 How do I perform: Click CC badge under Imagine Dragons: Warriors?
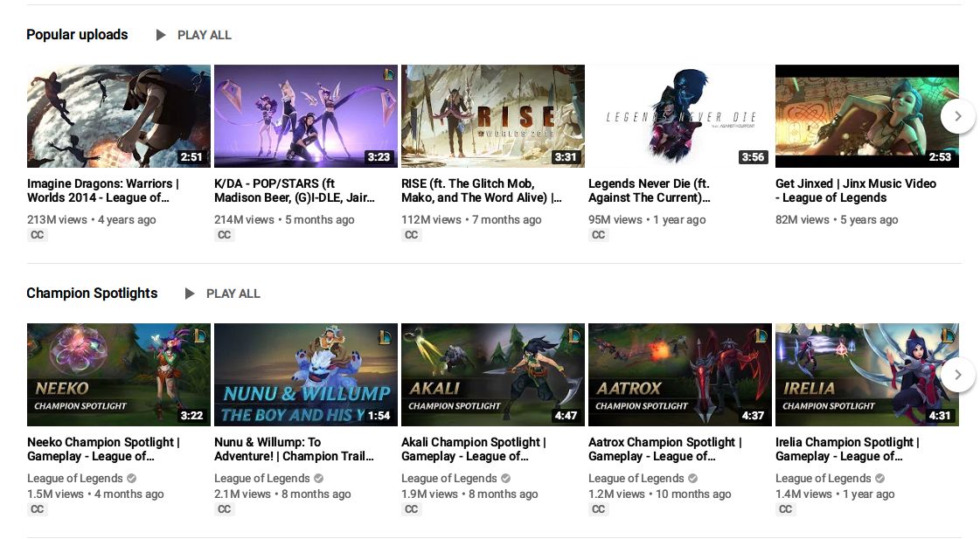[x=38, y=235]
